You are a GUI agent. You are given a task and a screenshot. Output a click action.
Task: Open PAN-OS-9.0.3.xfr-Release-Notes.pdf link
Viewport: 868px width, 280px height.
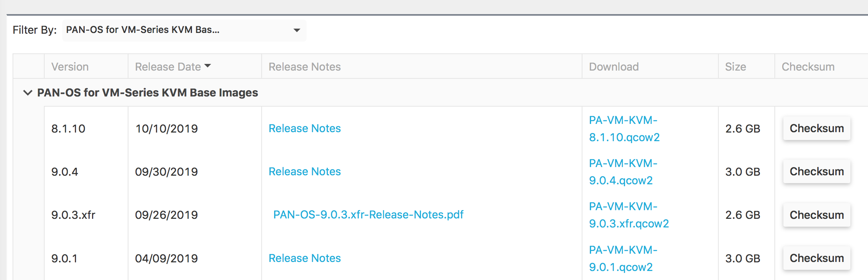[x=368, y=215]
